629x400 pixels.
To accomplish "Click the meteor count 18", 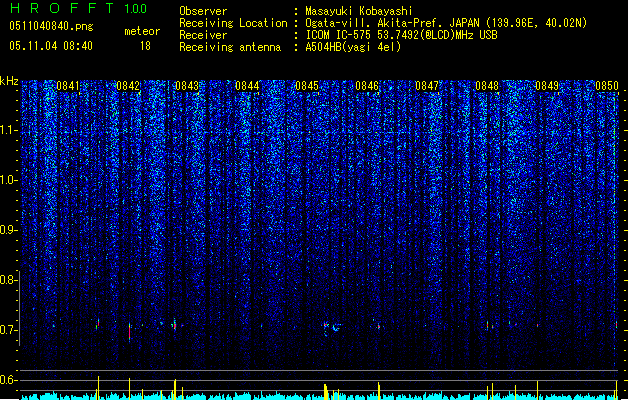I will [145, 46].
